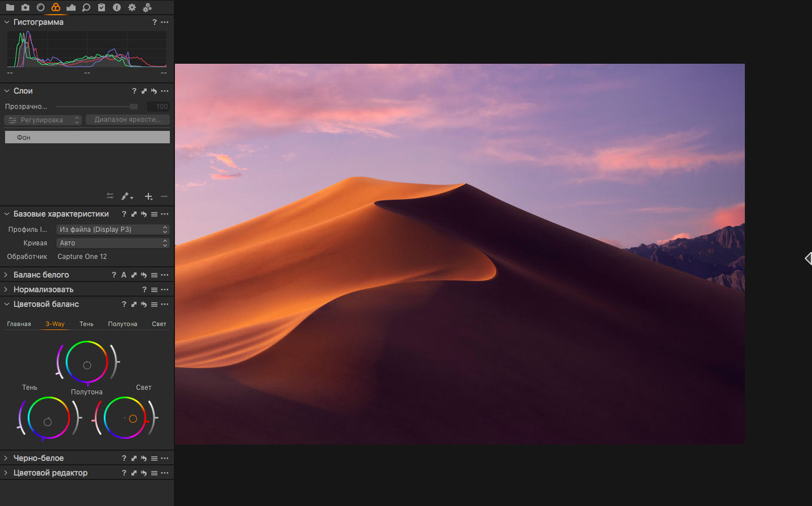Open the Цветовой редактор more-options menu

(x=165, y=473)
